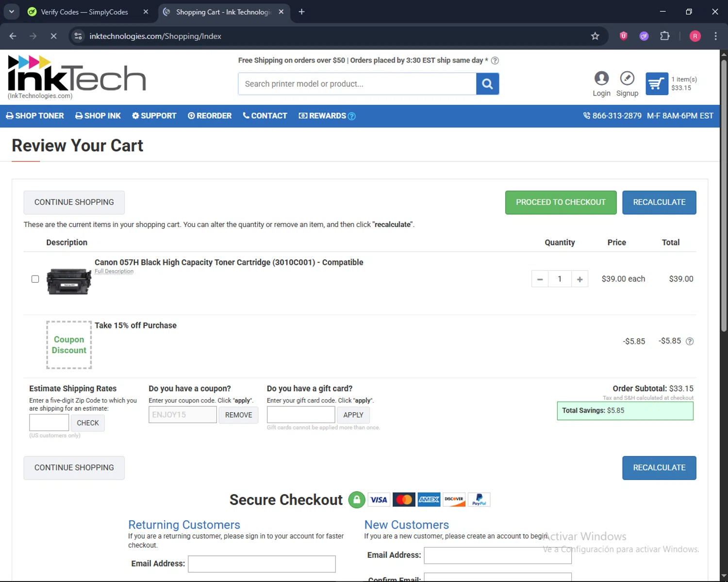Click the New Customers email field
The image size is (728, 582).
497,555
